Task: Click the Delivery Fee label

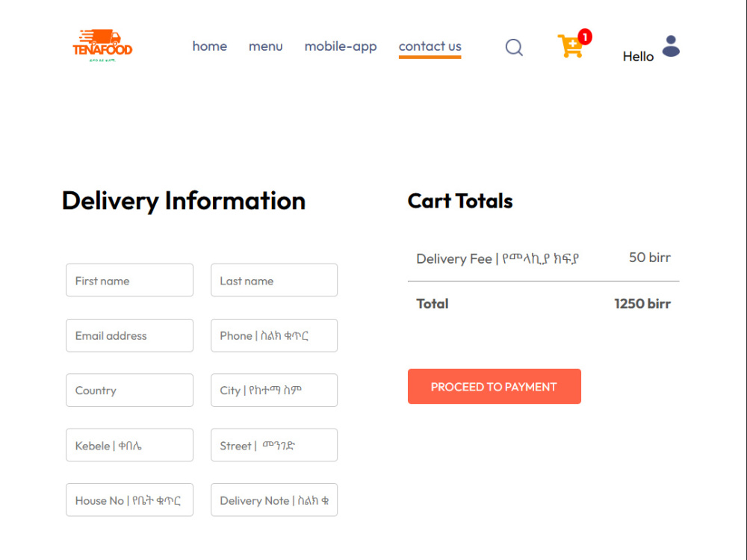Action: pos(498,258)
